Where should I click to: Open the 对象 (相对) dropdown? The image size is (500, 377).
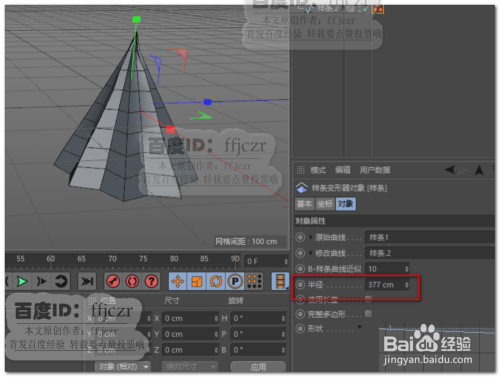pos(123,367)
